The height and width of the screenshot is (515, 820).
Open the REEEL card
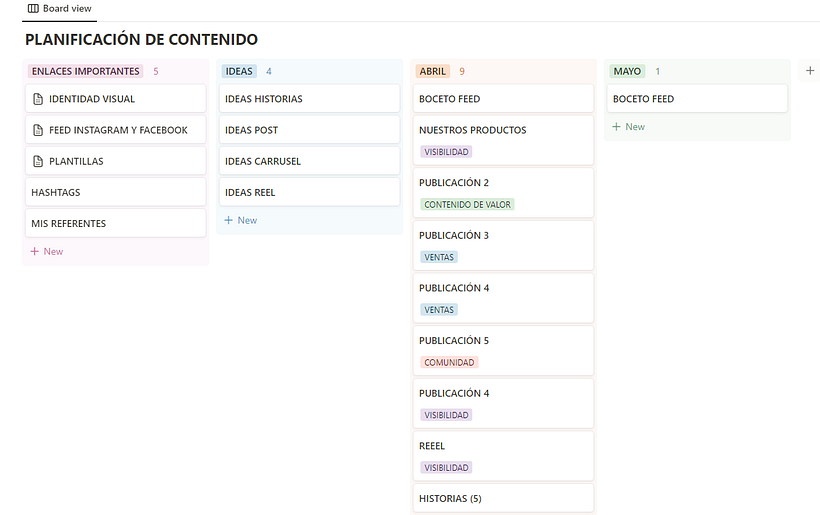point(504,456)
